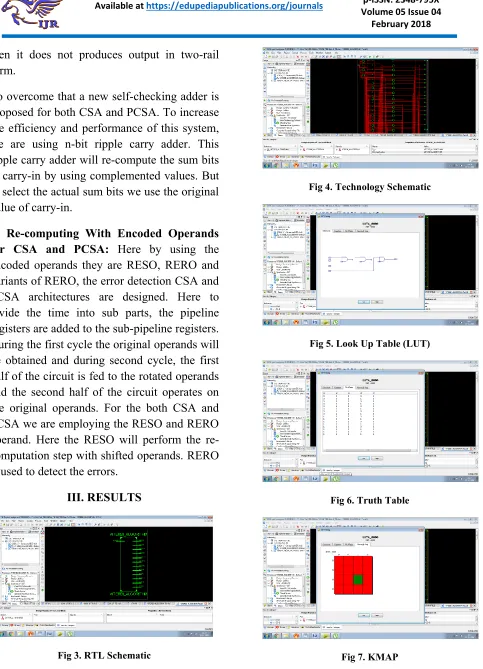Select the Fig 5 Look Up Table screenshot
483x669 pixels.
[x=370, y=265]
